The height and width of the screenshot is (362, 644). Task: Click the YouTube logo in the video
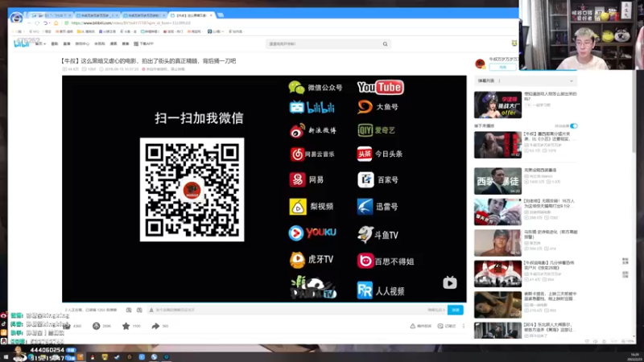[380, 87]
